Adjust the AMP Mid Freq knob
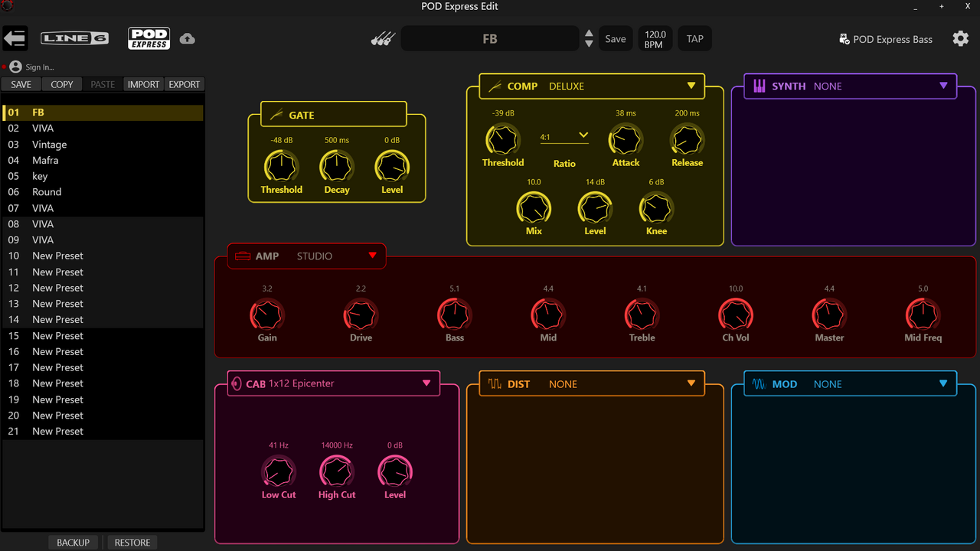 coord(923,315)
